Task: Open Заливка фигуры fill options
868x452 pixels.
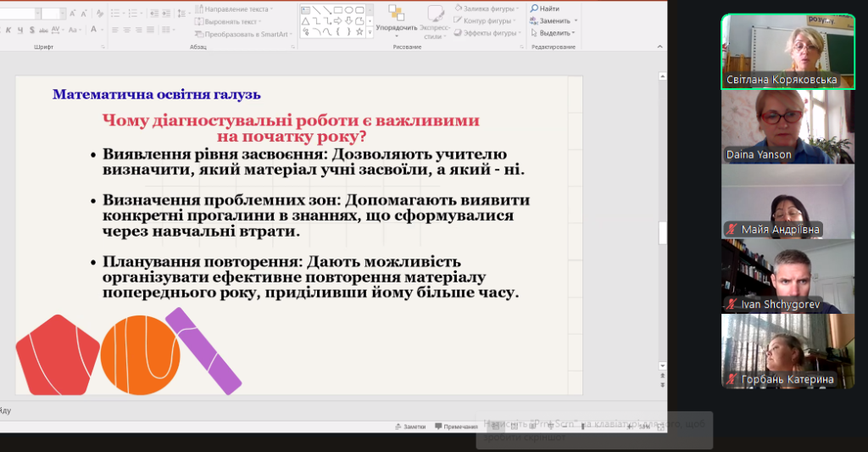Action: click(x=487, y=8)
